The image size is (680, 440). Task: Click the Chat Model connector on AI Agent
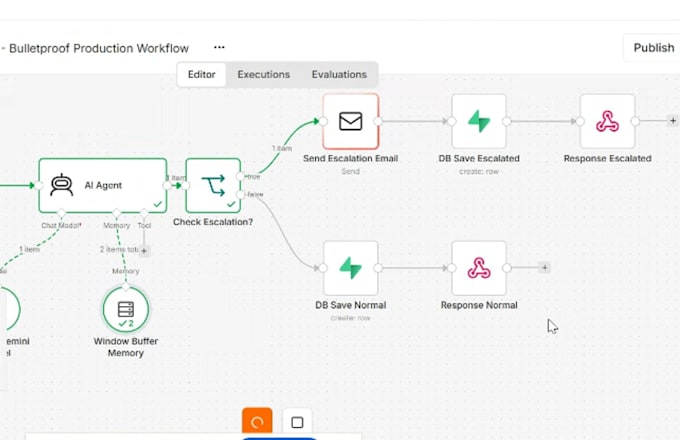coord(61,213)
